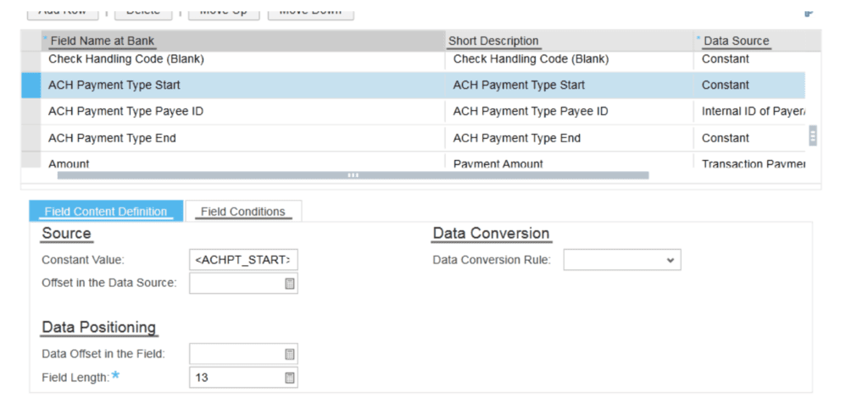Click the Constant Value input field

coord(243,260)
